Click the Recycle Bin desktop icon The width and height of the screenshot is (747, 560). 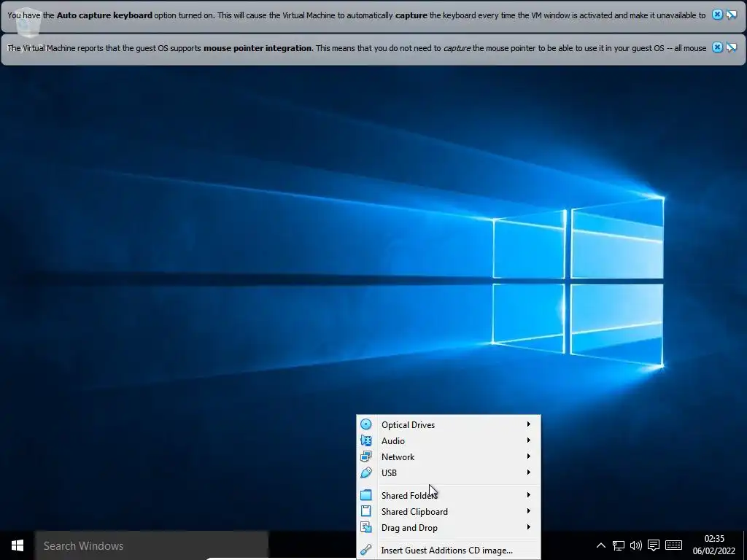point(28,23)
